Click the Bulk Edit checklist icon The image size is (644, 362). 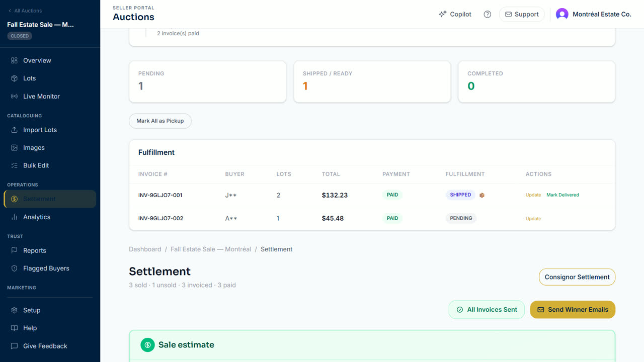(14, 165)
